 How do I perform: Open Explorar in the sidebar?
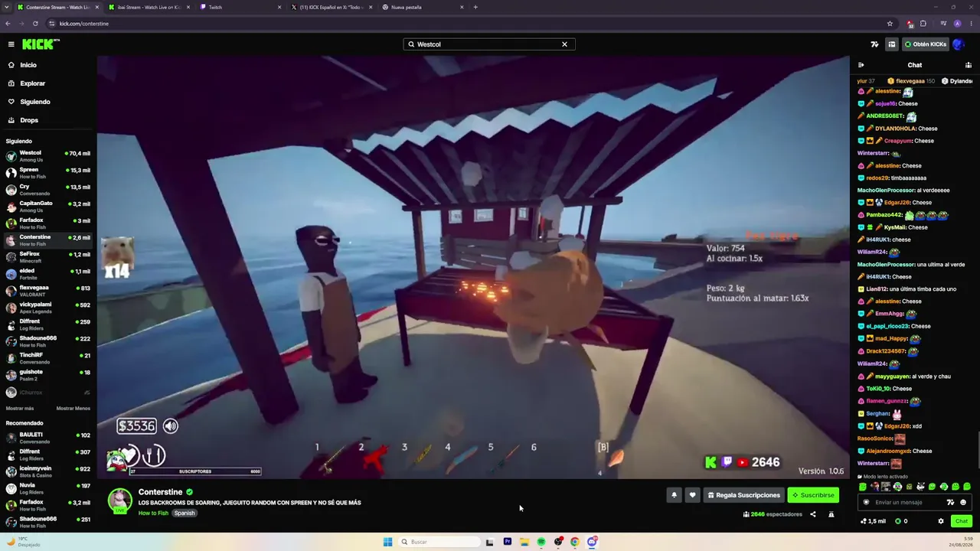47,83
